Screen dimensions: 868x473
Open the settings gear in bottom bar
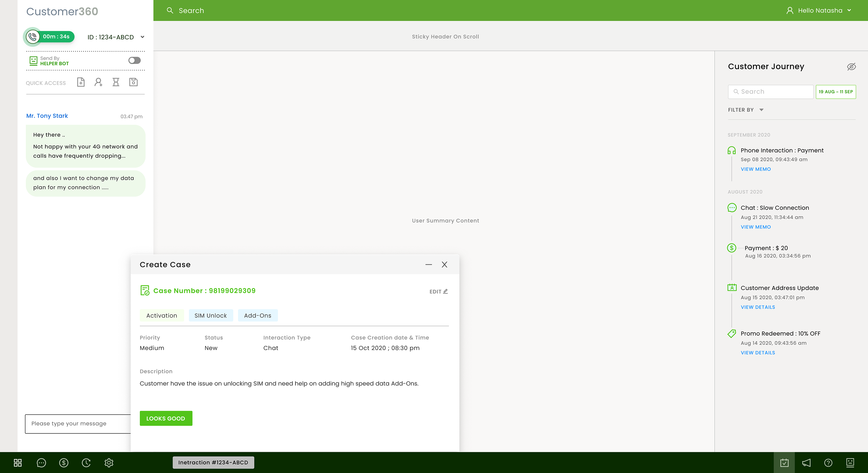pyautogui.click(x=109, y=463)
